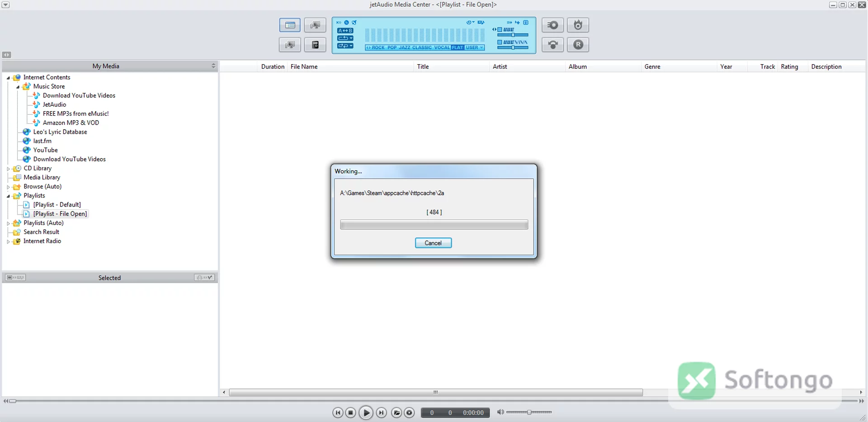Viewport: 868px width, 422px height.
Task: Click the info icon in the display panel
Action: click(x=526, y=22)
